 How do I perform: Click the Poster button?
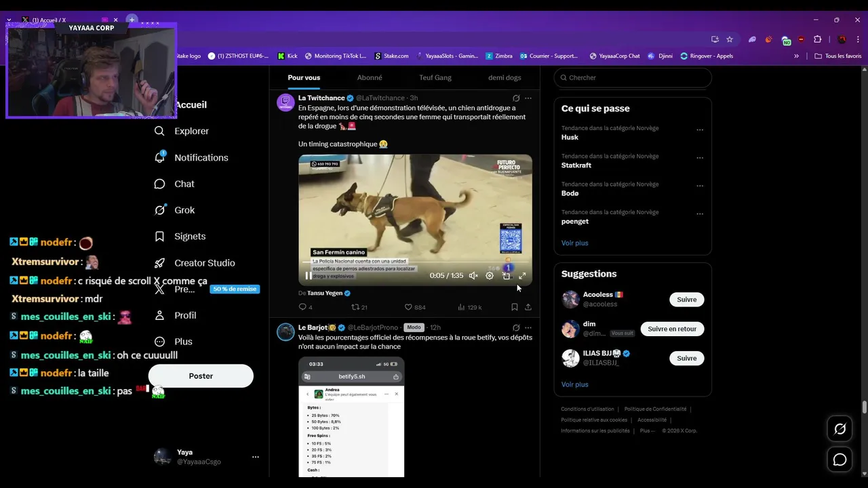(x=201, y=375)
